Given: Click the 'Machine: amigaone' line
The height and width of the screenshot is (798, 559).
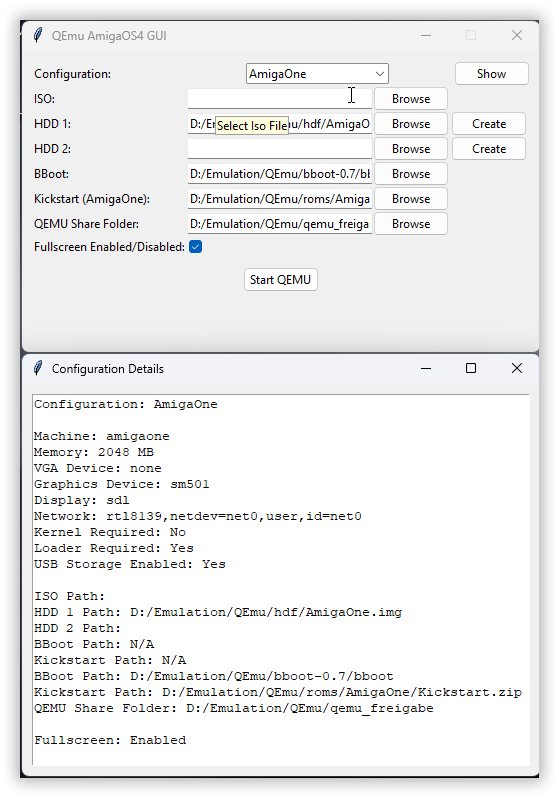Looking at the screenshot, I should [101, 436].
